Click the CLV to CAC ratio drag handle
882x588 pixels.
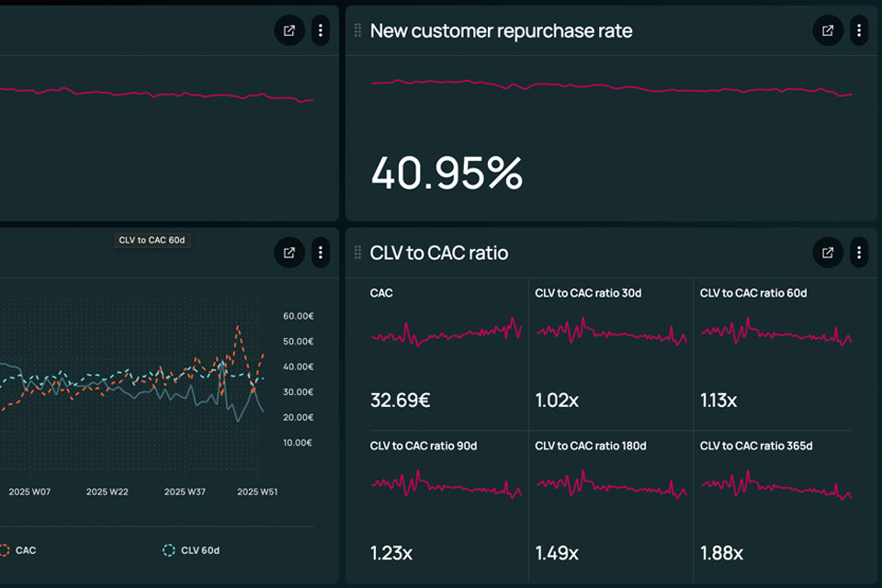click(357, 253)
